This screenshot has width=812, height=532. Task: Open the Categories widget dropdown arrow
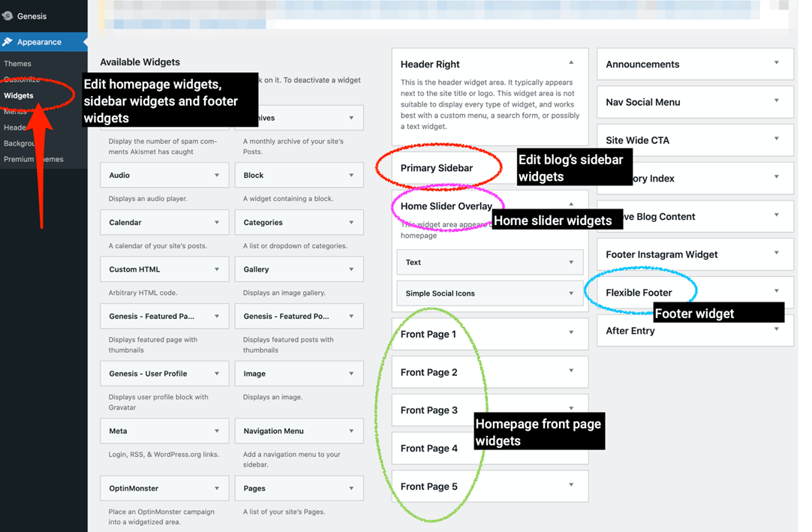(351, 222)
